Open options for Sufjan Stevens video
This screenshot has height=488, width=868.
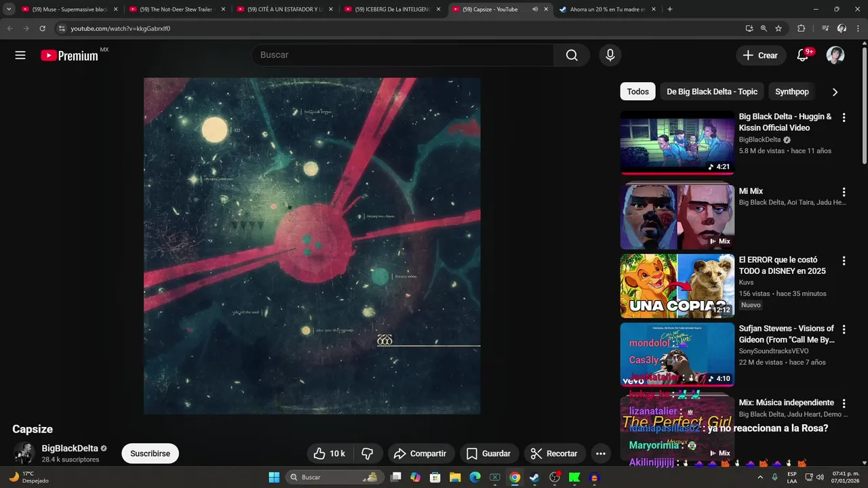[844, 329]
